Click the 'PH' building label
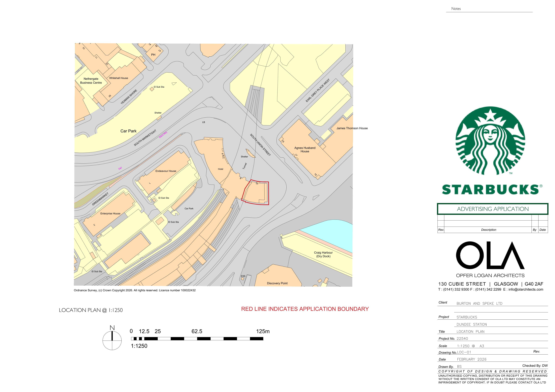Viewport: 555px width, 392px height. point(153,55)
